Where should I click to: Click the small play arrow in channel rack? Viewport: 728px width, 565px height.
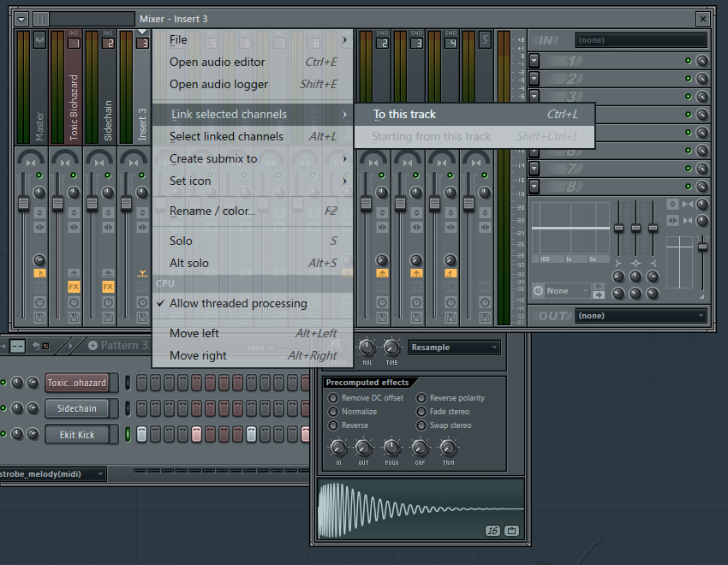70,346
